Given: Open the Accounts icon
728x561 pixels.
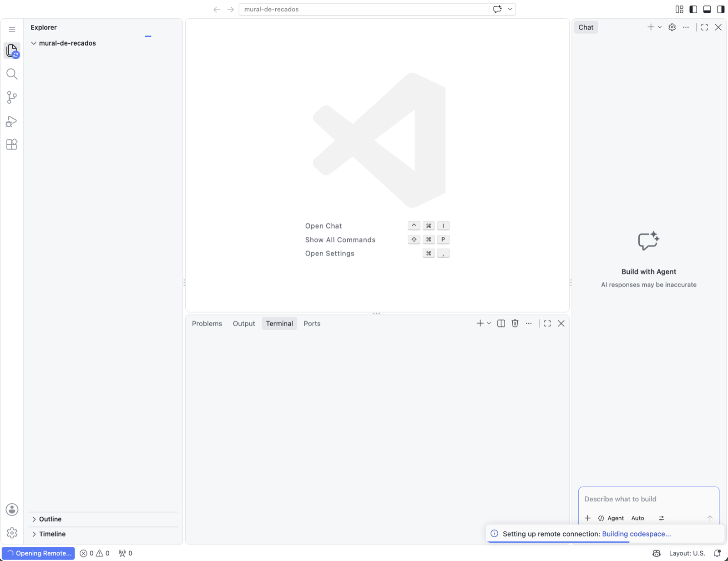Looking at the screenshot, I should 12,510.
